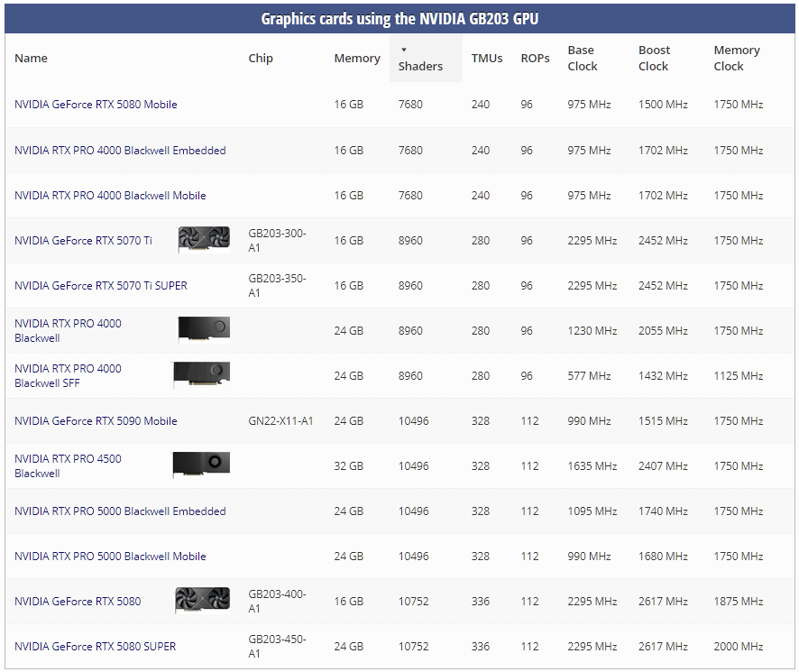Select '2000 MHz' memory clock cell
799x672 pixels.
coord(739,647)
